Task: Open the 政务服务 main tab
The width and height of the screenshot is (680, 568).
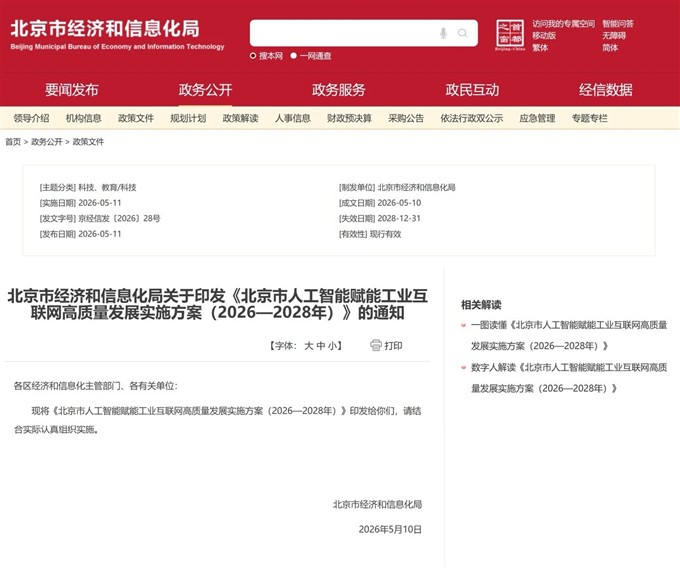Action: [x=339, y=90]
